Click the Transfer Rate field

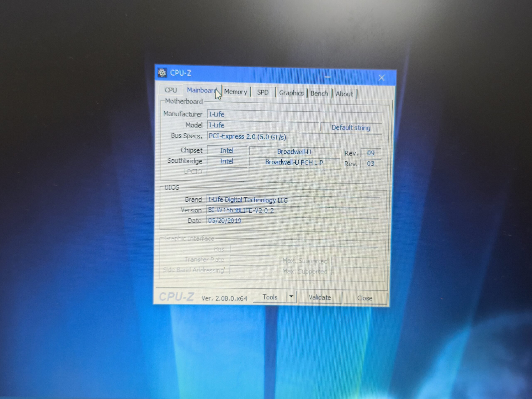point(254,260)
